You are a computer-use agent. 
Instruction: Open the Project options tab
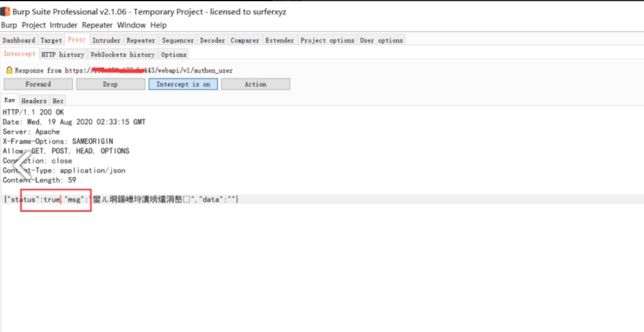coord(328,40)
